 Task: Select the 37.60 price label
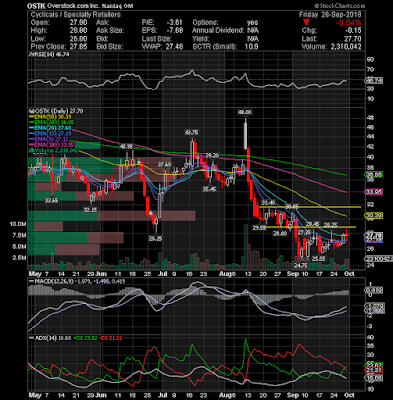pyautogui.click(x=164, y=165)
